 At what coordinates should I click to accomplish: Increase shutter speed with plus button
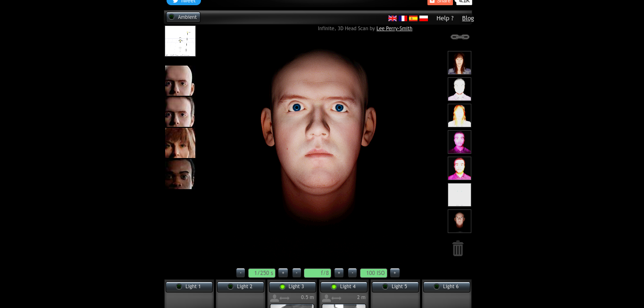[x=283, y=273]
